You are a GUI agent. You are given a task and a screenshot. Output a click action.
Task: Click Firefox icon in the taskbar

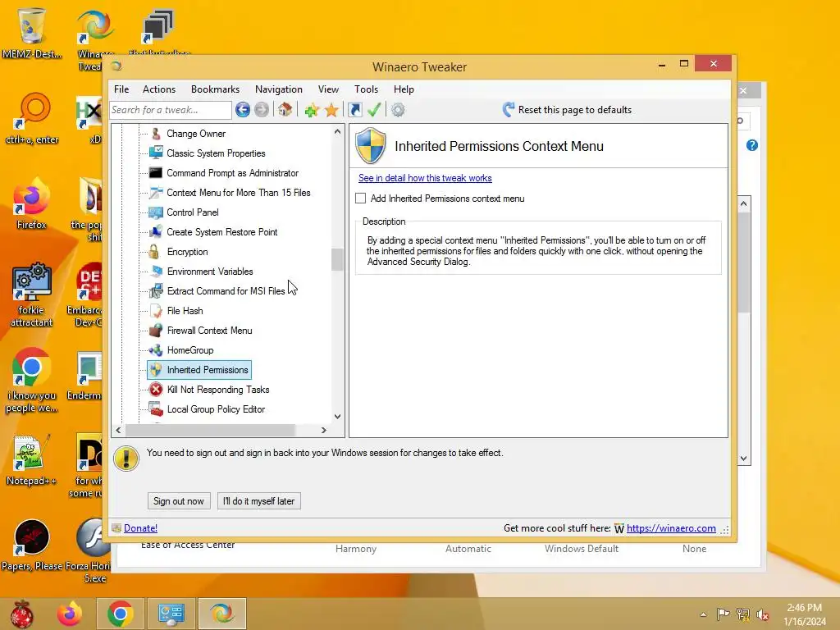[x=71, y=614]
